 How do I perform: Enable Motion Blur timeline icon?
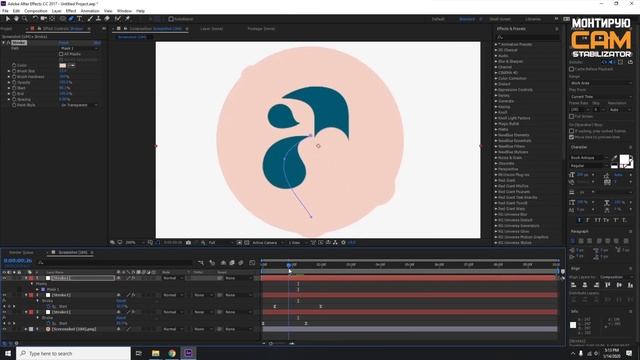[x=241, y=263]
